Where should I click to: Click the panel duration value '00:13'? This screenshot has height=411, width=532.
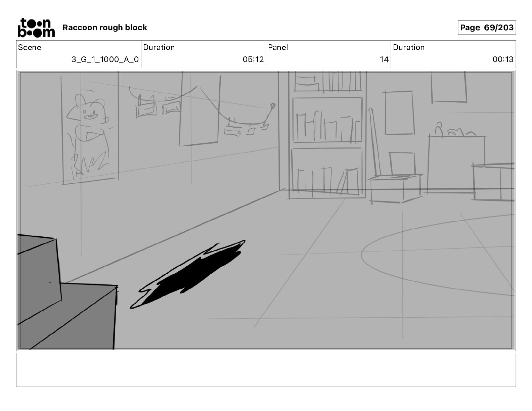pos(503,59)
